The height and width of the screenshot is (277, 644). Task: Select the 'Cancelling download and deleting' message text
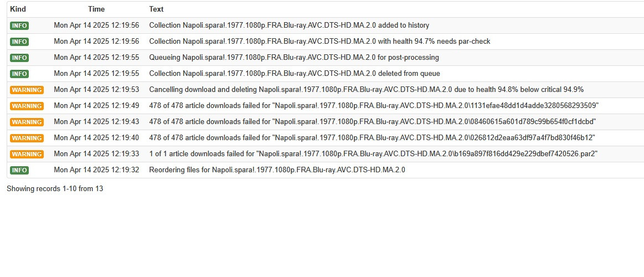(367, 90)
